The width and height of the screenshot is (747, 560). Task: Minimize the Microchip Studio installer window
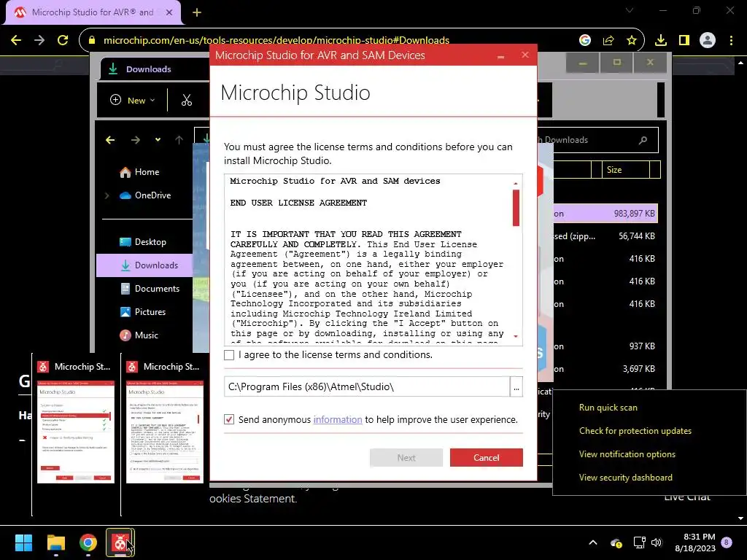point(500,56)
